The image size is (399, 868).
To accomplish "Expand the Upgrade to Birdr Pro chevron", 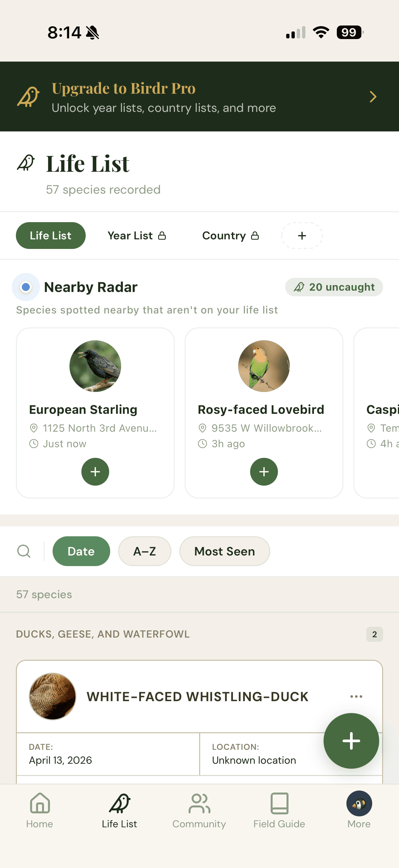I will pos(373,97).
